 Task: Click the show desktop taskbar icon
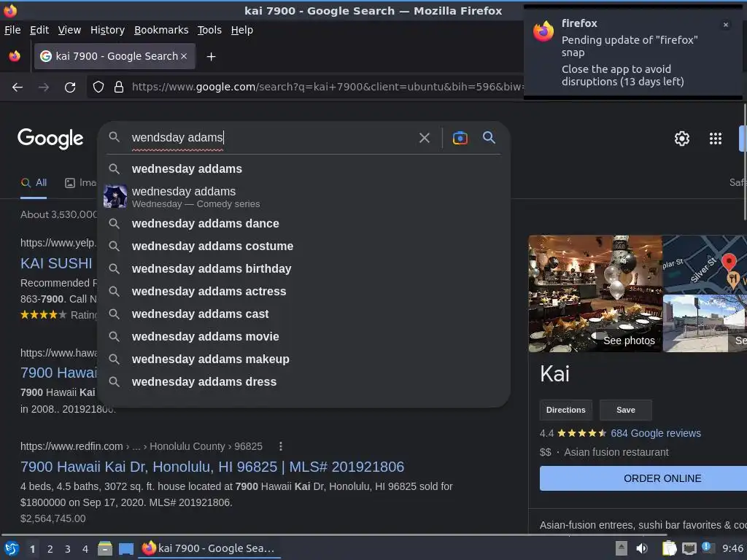[x=125, y=548]
